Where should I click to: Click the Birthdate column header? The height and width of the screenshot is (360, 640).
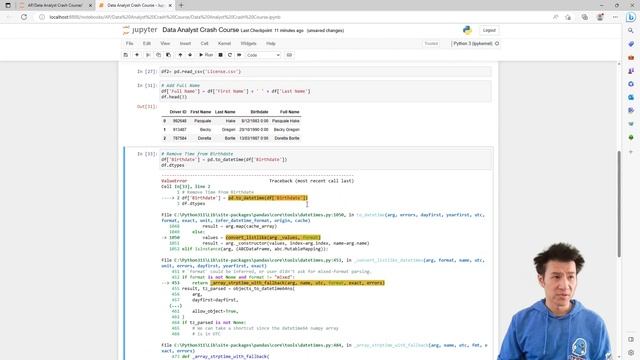tap(259, 111)
